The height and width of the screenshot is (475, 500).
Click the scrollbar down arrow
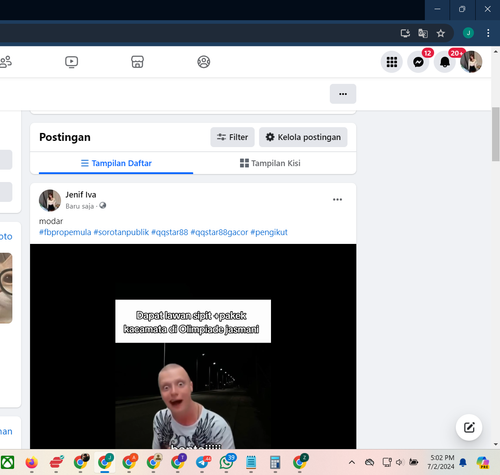tap(496, 444)
